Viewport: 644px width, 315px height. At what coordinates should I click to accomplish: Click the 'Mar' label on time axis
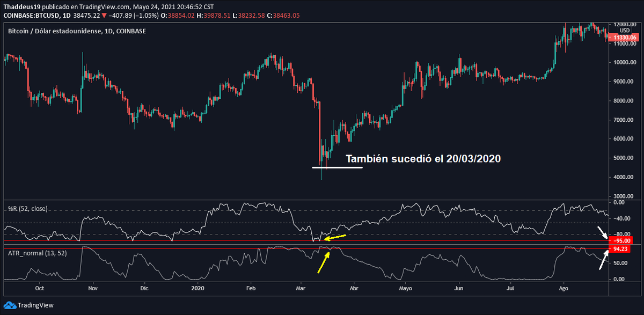tap(301, 288)
